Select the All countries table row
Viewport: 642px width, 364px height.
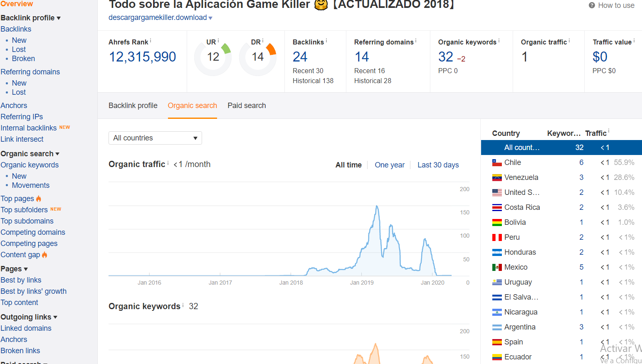(x=561, y=148)
